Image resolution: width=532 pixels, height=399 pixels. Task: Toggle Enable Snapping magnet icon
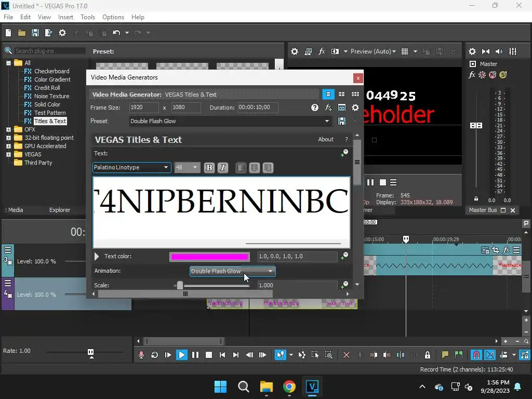point(476,355)
